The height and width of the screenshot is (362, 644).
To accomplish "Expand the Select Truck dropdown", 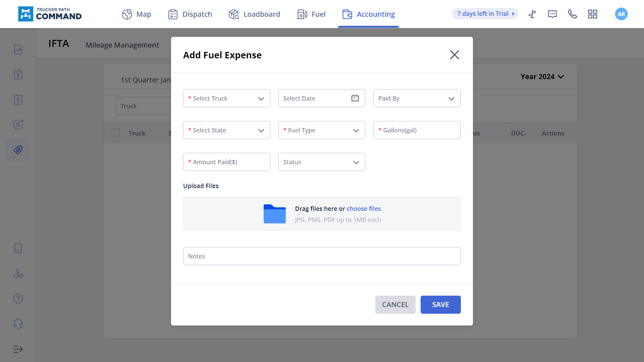I will 227,98.
